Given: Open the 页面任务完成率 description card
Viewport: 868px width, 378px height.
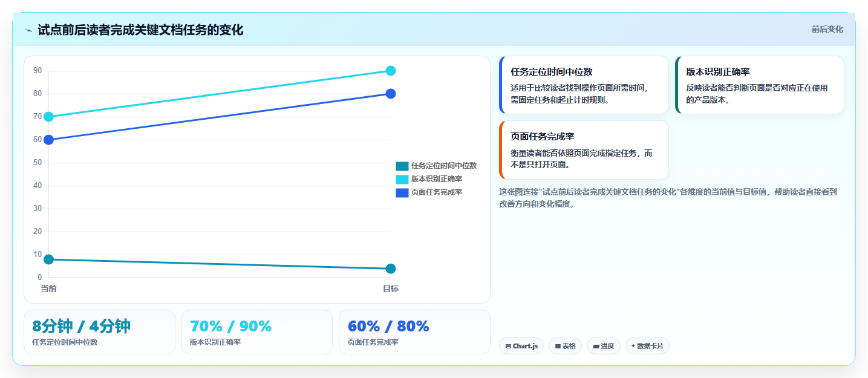Looking at the screenshot, I should (x=584, y=150).
